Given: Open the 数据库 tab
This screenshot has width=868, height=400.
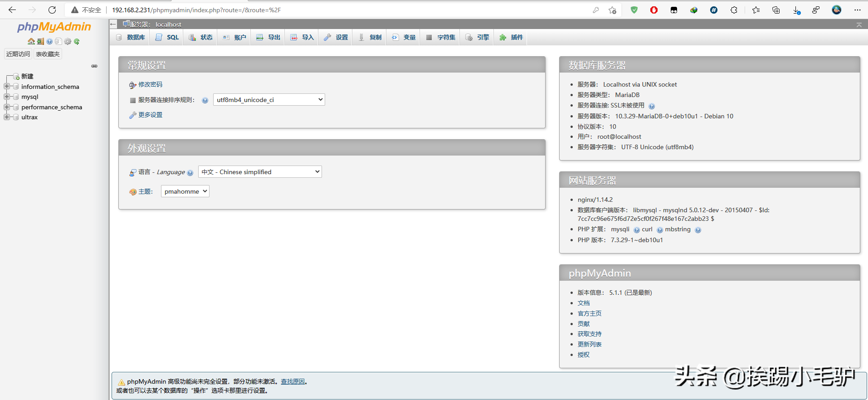Looking at the screenshot, I should tap(131, 37).
